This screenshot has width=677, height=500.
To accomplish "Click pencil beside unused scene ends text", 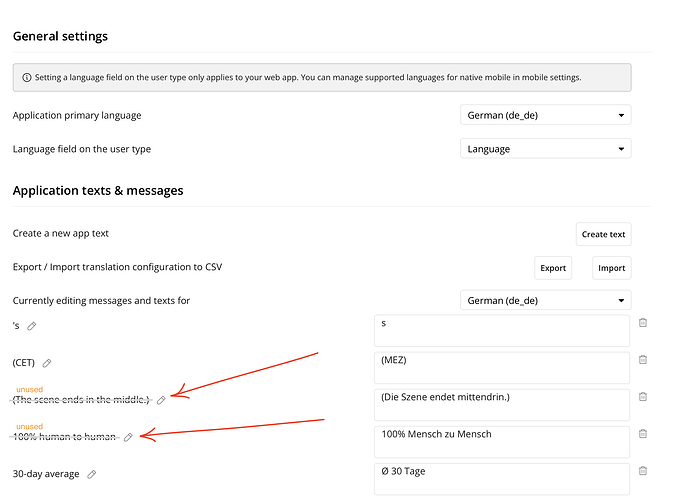I will tap(162, 400).
